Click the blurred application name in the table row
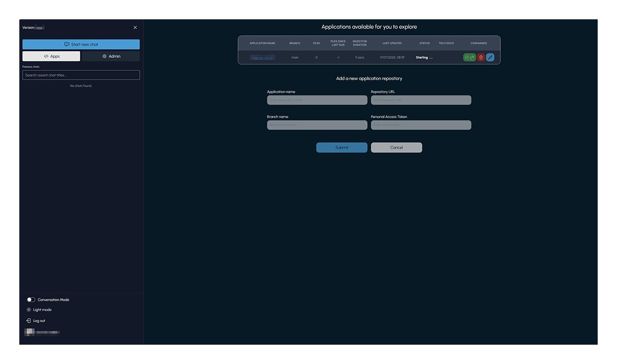Image resolution: width=617 pixels, height=364 pixels. (262, 57)
